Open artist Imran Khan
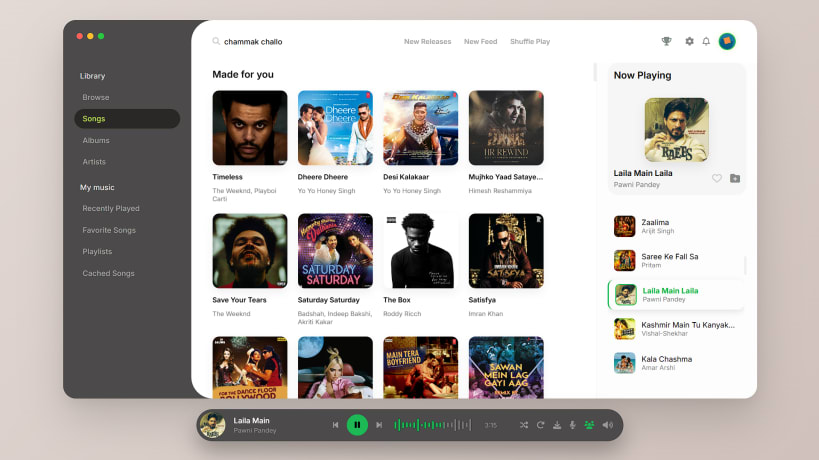 486,314
